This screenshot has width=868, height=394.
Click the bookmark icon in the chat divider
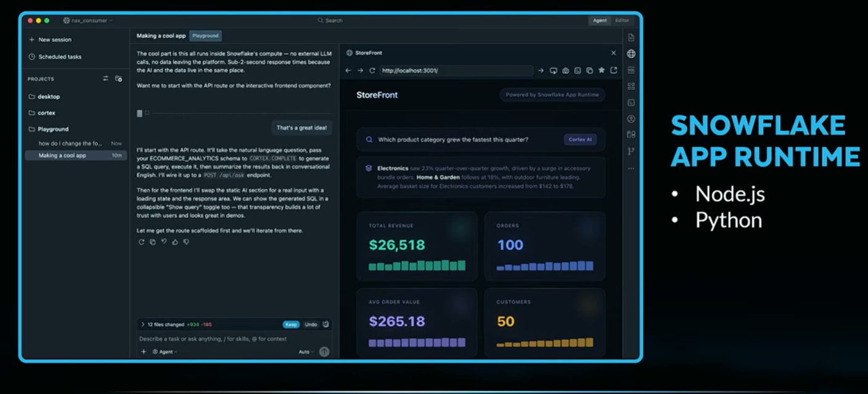coord(147,113)
